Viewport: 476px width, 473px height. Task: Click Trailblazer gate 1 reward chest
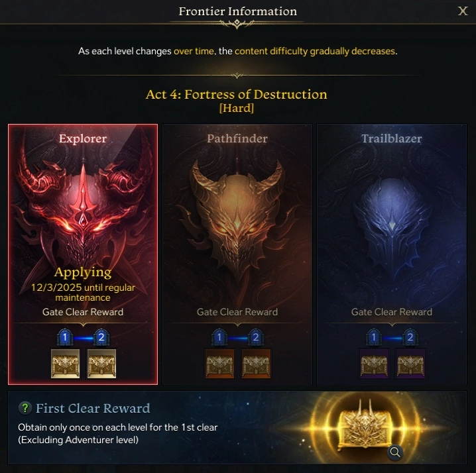(x=374, y=363)
